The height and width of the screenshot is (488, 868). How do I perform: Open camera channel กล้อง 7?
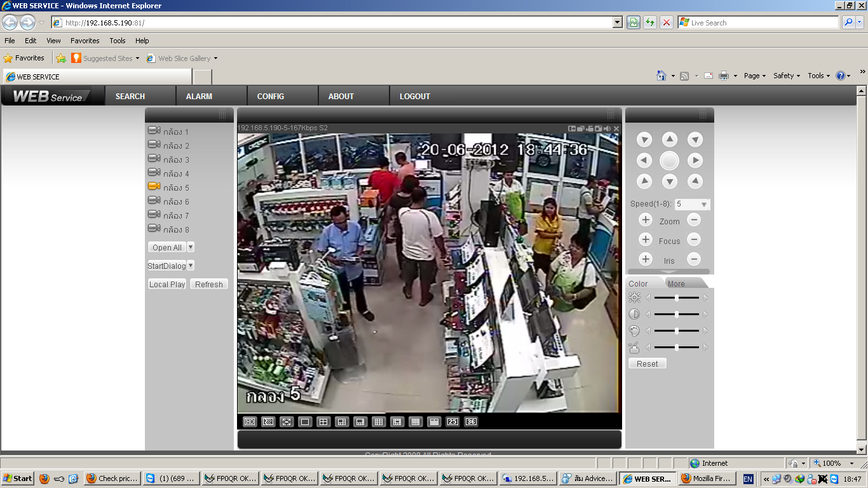168,215
